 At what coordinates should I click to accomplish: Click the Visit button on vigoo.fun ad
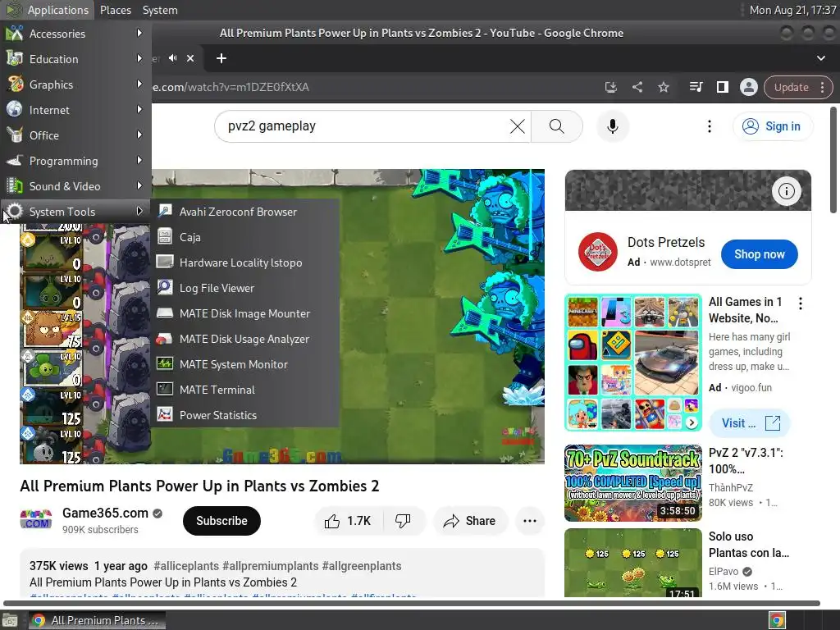point(750,422)
